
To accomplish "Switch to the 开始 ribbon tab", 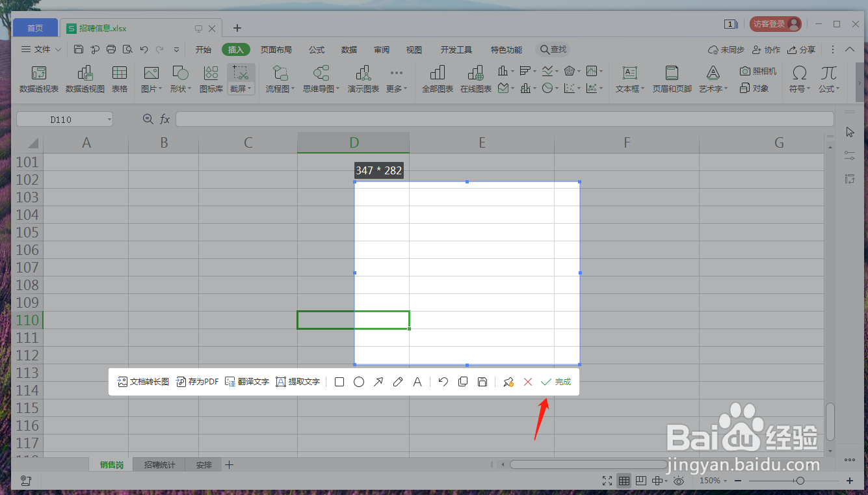I will click(x=204, y=49).
